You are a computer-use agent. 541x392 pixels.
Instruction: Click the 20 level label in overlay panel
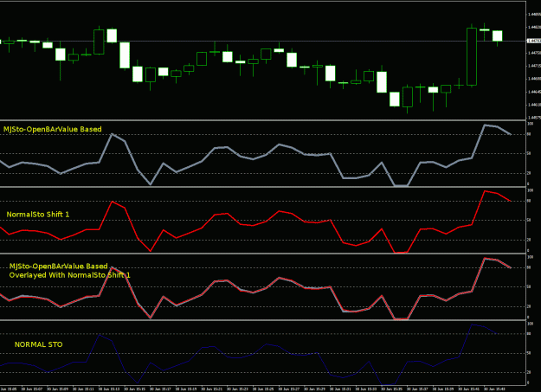click(530, 306)
